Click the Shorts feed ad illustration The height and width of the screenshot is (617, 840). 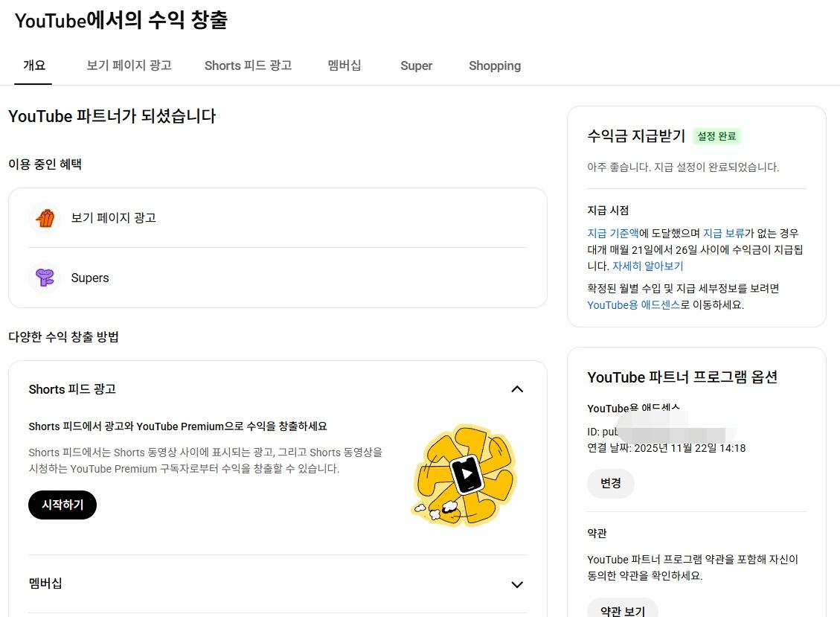(x=465, y=475)
